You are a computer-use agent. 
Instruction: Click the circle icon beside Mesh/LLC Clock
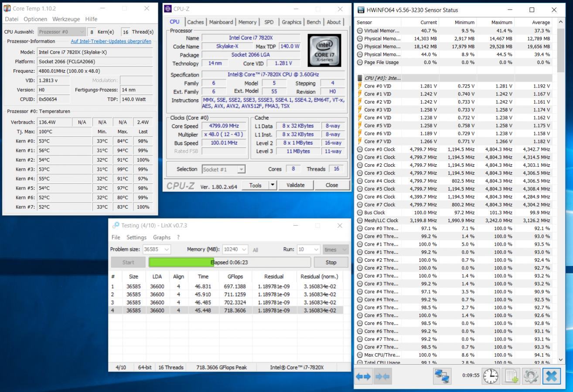click(360, 220)
